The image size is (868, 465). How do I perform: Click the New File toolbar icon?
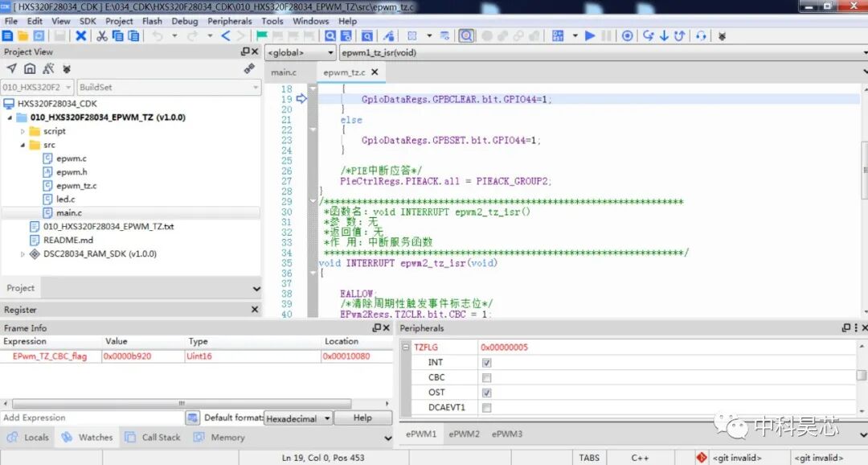pos(8,36)
